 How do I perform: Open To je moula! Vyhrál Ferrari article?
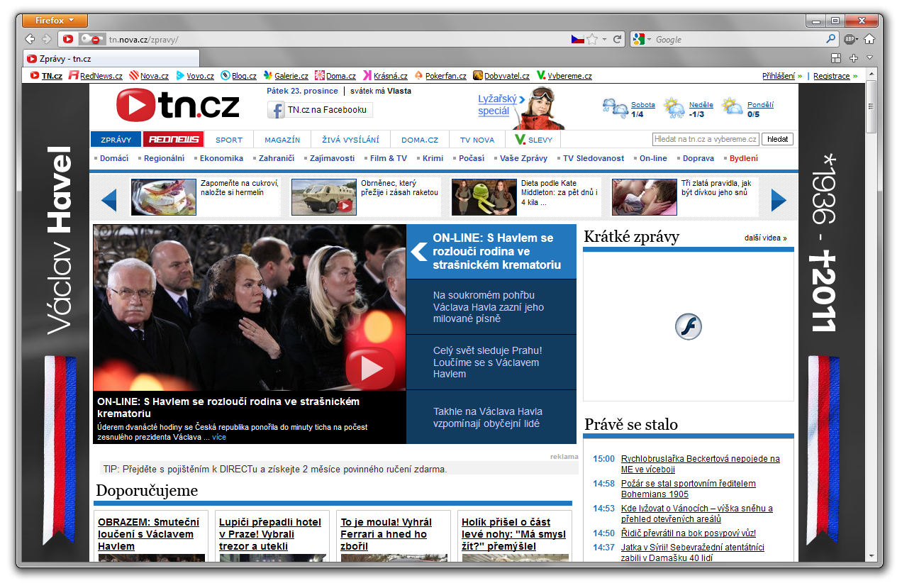(386, 534)
